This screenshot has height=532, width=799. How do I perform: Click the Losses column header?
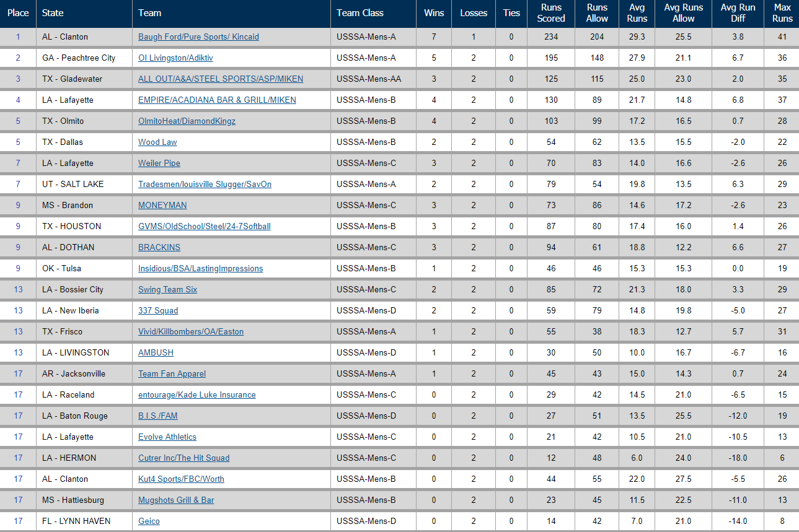(474, 13)
